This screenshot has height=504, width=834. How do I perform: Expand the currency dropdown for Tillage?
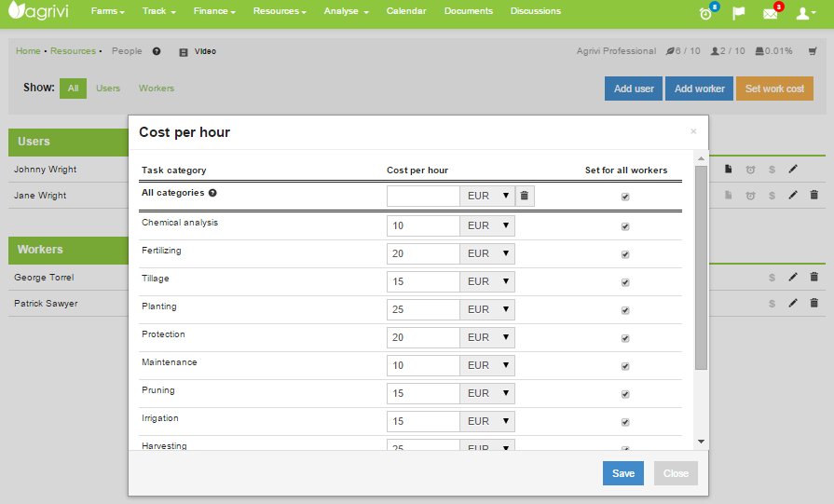click(487, 281)
